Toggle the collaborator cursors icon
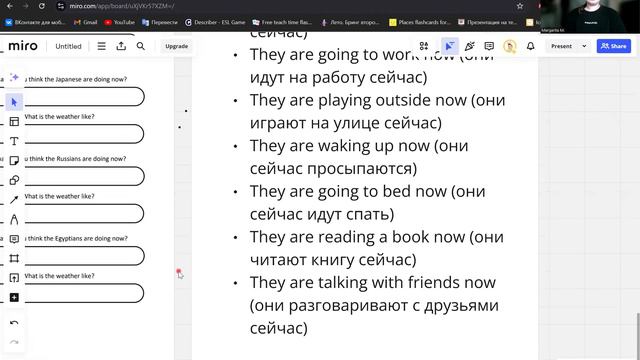This screenshot has width=640, height=360. 450,46
